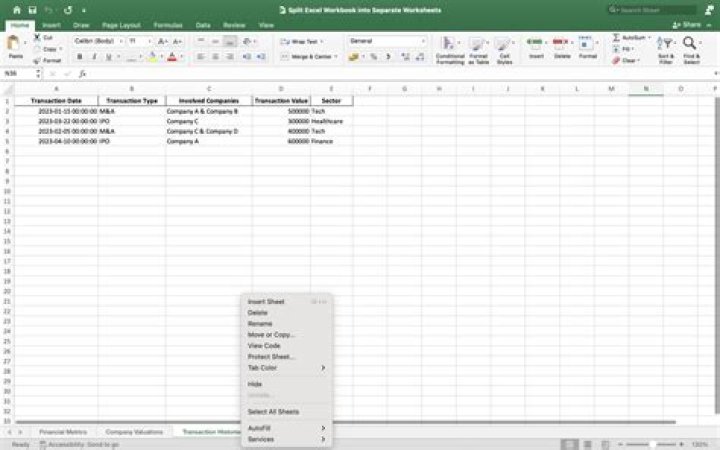This screenshot has width=720, height=450.
Task: Switch to the Financial Metrics sheet tab
Action: [63, 432]
